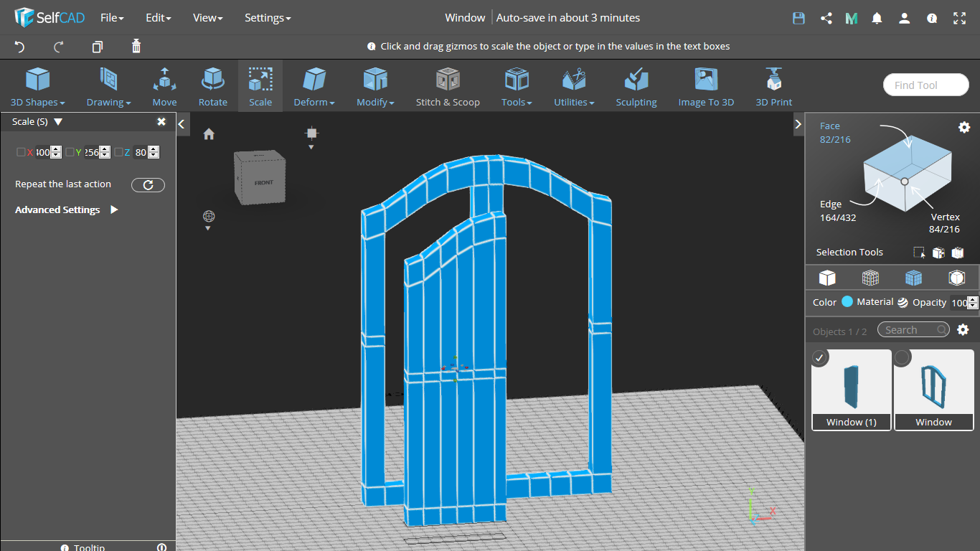Toggle the X axis scale checkbox
Viewport: 980px width, 551px height.
click(21, 152)
